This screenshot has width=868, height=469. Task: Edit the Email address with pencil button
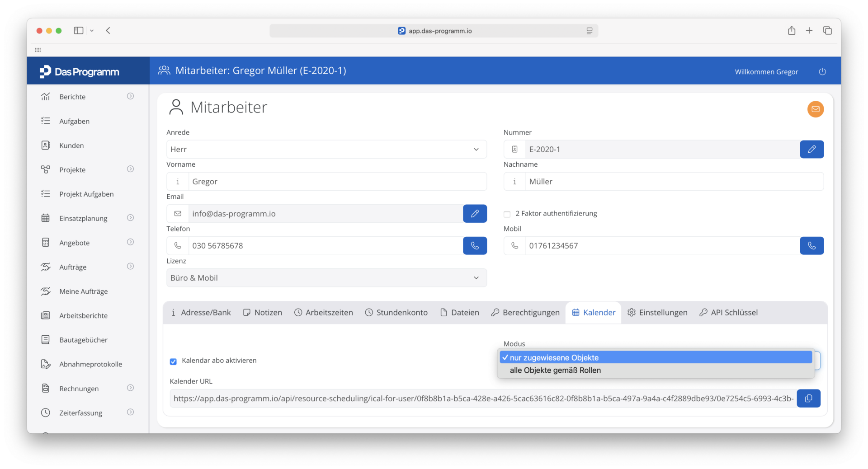[475, 214]
